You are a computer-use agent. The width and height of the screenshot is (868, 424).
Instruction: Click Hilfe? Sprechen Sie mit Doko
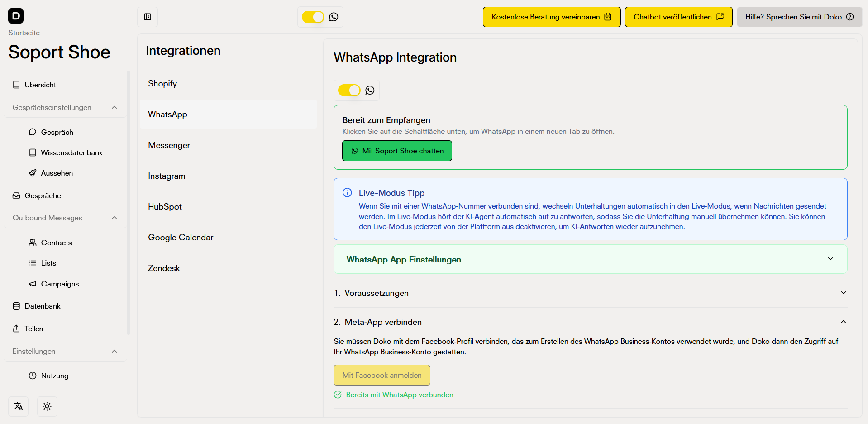[799, 17]
